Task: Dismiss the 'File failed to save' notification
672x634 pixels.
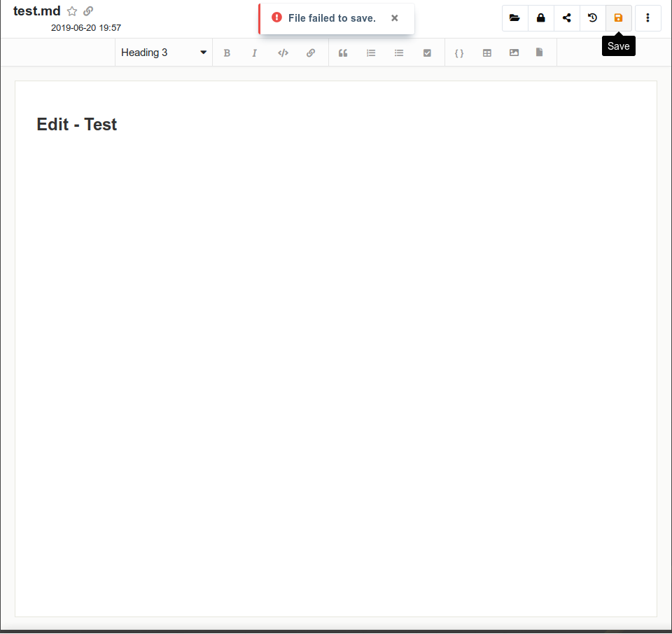Action: click(395, 18)
